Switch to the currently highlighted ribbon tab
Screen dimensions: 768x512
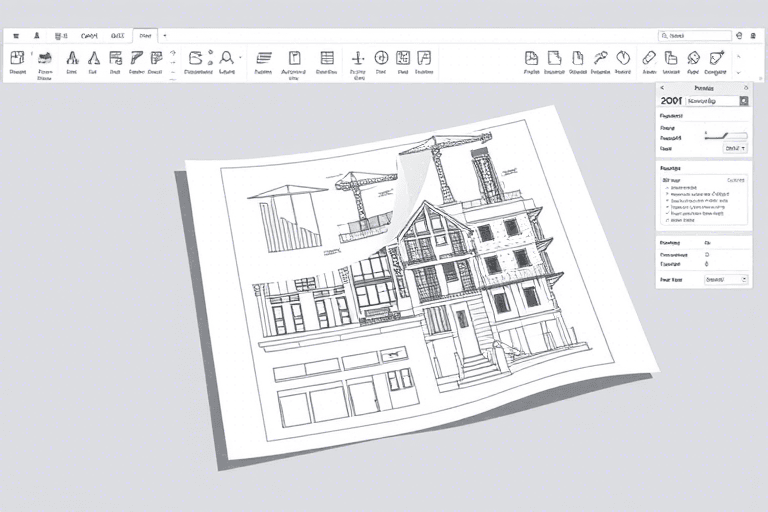145,35
